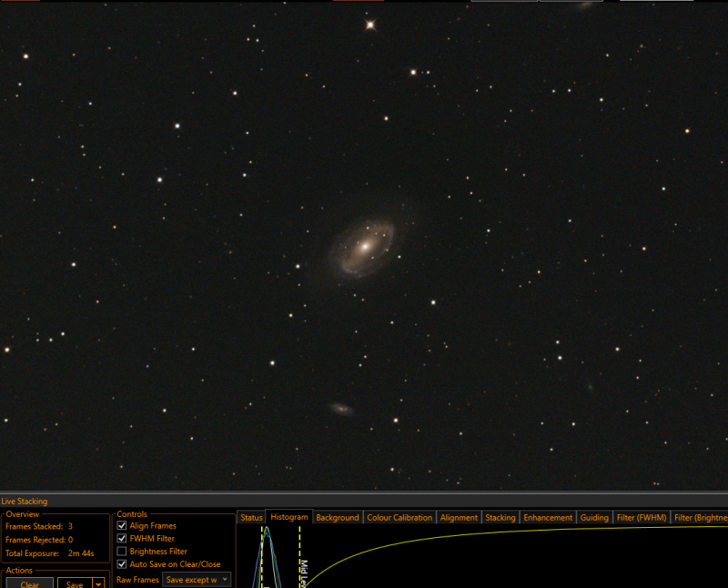Click the large spiral galaxy in the preview
Viewport: 728px width, 588px height.
pos(363,247)
